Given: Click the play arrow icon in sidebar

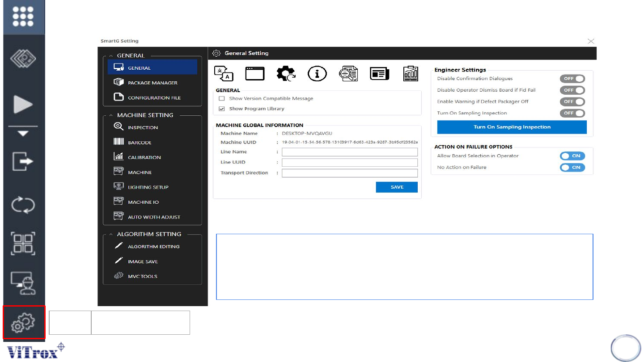Looking at the screenshot, I should (x=23, y=105).
